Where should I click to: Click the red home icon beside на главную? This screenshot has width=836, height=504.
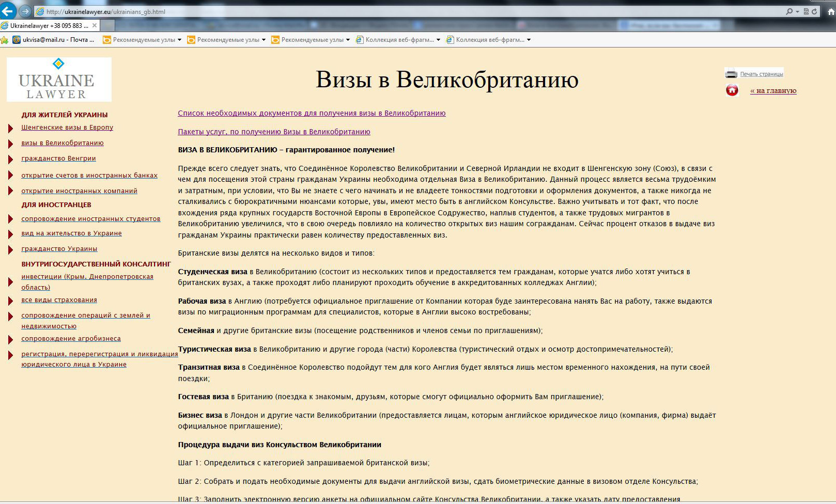[x=733, y=90]
